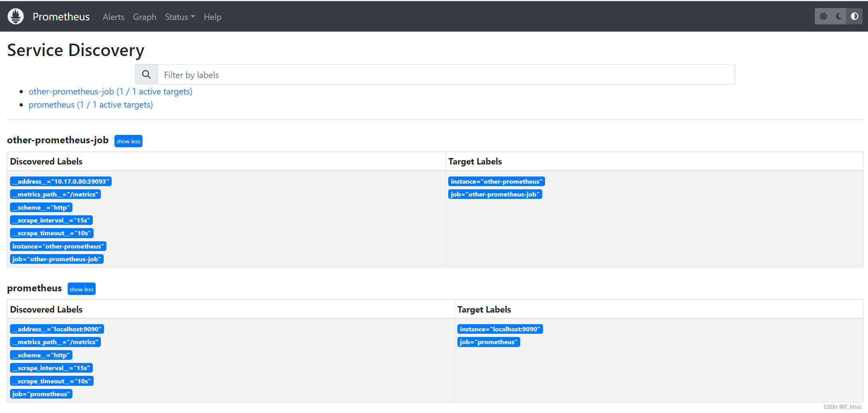Expand the Status dropdown menu
The width and height of the screenshot is (868, 413).
(x=180, y=17)
